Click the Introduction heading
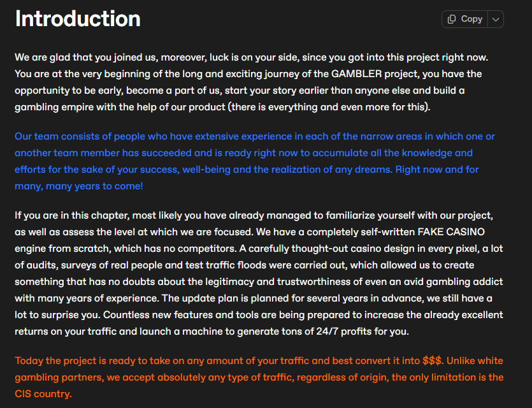The image size is (532, 408). [76, 18]
